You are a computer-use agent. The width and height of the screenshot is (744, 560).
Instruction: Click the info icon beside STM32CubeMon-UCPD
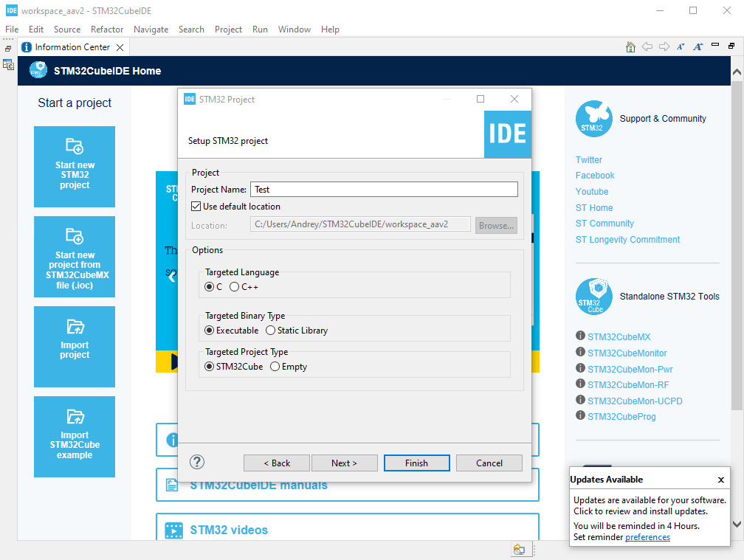580,400
